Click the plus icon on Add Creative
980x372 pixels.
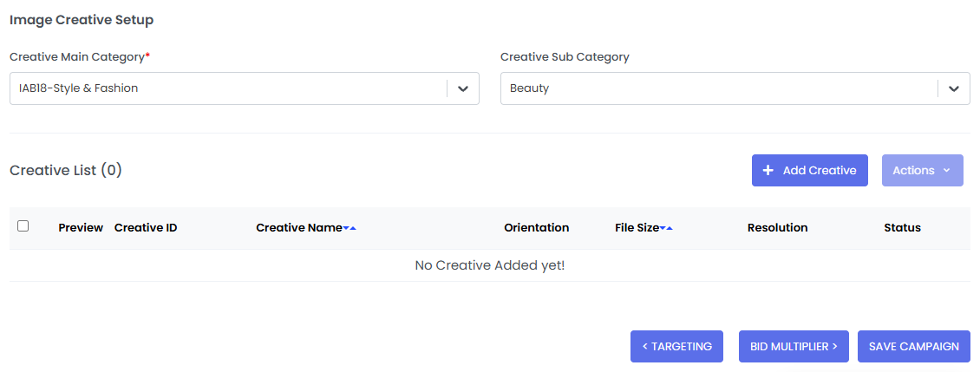[768, 171]
